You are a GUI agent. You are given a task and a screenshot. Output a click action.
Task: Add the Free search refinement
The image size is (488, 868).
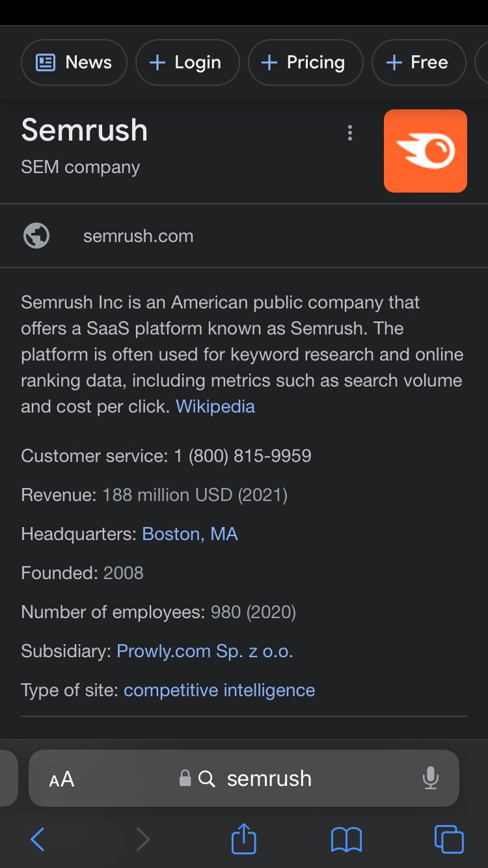pos(418,62)
